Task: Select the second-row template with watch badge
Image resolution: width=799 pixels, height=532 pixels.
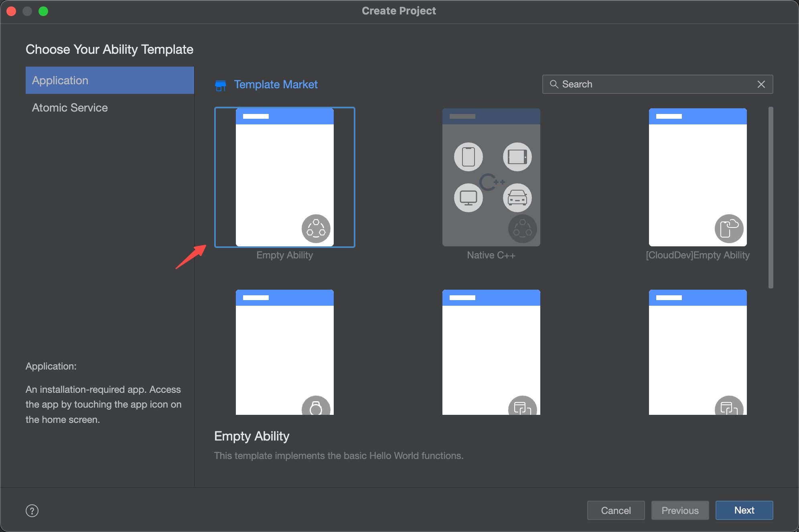Action: click(x=285, y=352)
